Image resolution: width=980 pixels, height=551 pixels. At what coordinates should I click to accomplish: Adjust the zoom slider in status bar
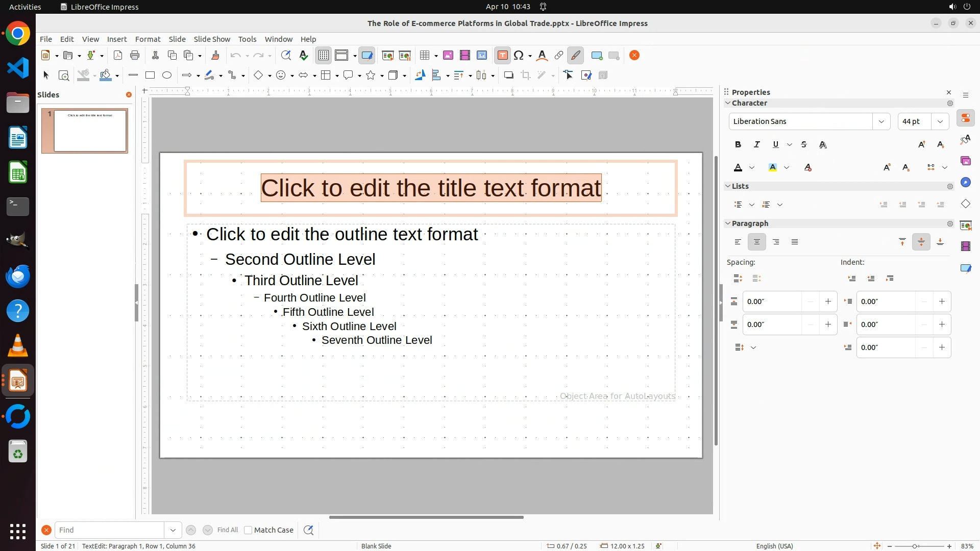click(x=915, y=546)
